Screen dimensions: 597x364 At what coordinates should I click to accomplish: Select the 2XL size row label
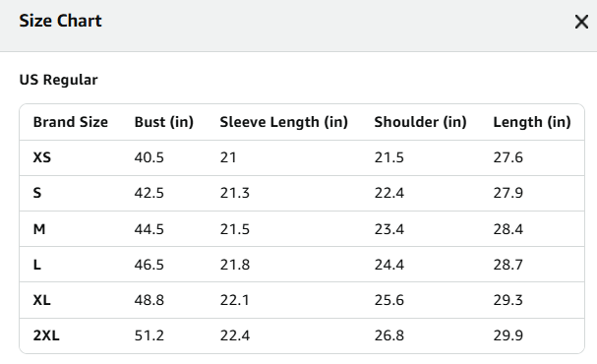tap(46, 335)
